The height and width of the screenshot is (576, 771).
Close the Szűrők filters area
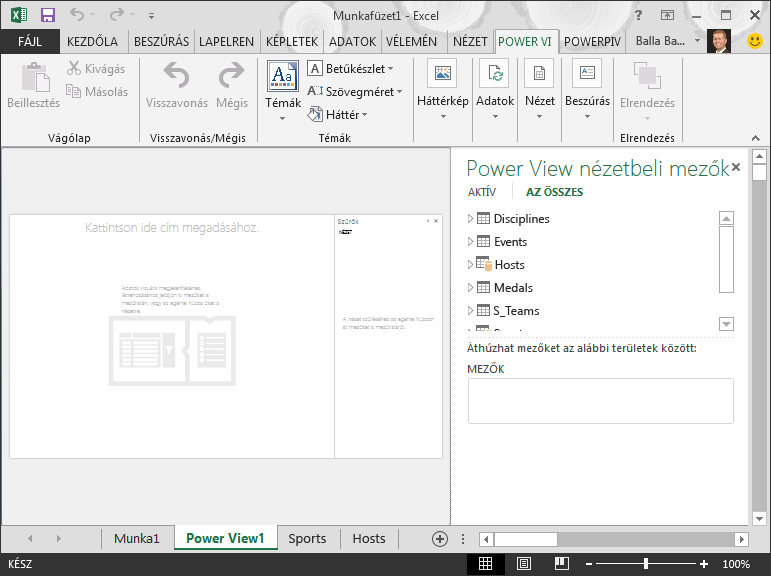436,221
